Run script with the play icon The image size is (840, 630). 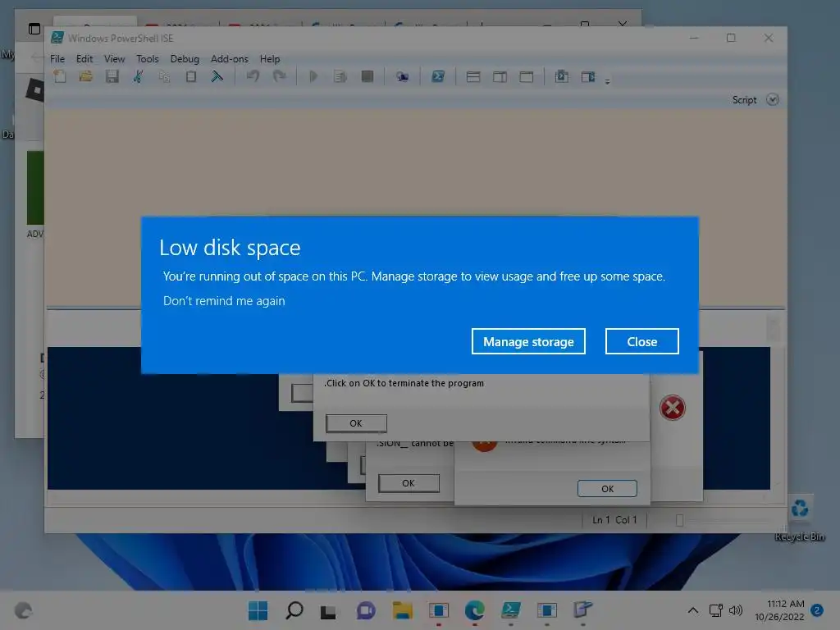(314, 76)
